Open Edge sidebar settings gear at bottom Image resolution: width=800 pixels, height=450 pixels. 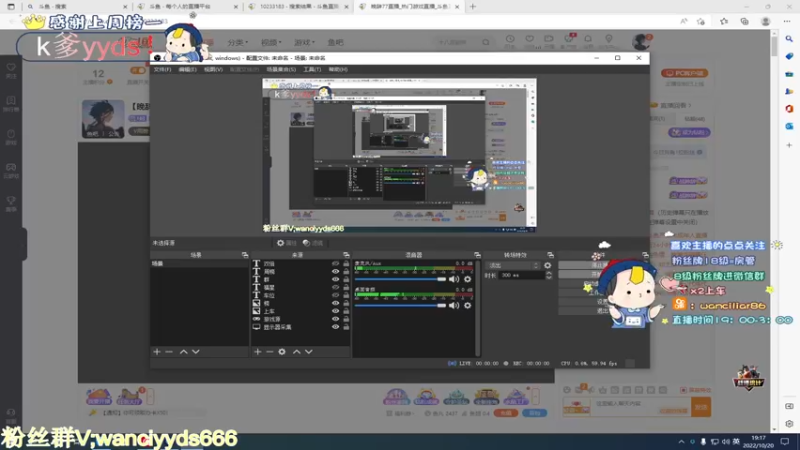pos(789,423)
